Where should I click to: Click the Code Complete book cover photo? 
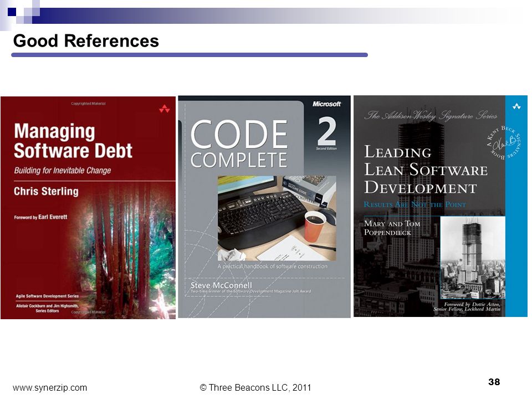tap(277, 218)
